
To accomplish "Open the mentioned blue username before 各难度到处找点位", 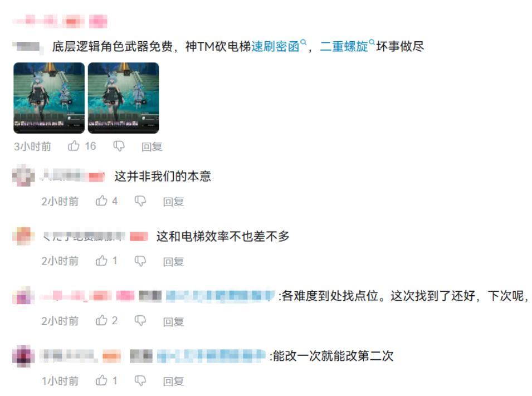I will click(x=220, y=296).
